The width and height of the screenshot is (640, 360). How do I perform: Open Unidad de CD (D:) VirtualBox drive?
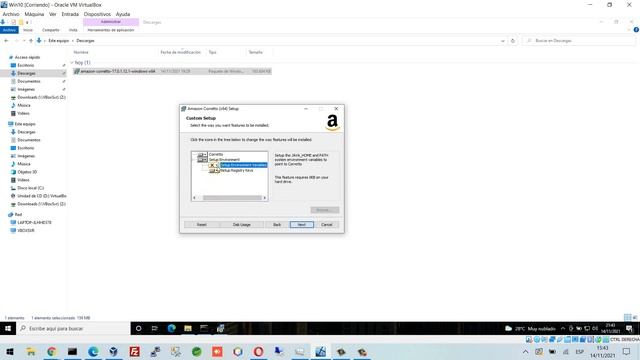tap(42, 196)
